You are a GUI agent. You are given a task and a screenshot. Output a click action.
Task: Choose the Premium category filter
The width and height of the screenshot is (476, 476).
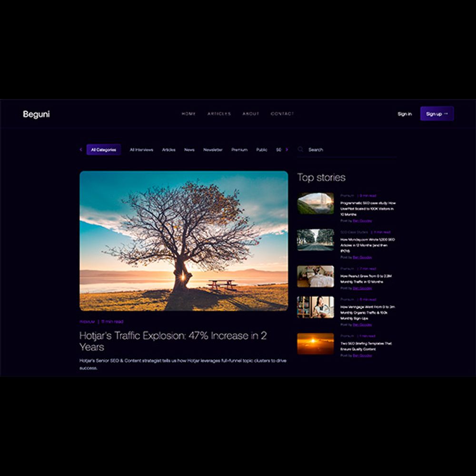[x=239, y=150]
